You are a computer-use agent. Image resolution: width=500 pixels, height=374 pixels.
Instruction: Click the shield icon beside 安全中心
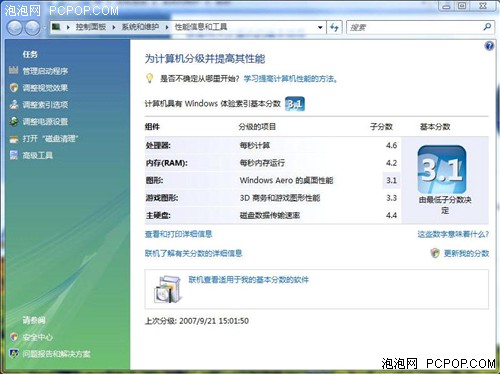14,337
